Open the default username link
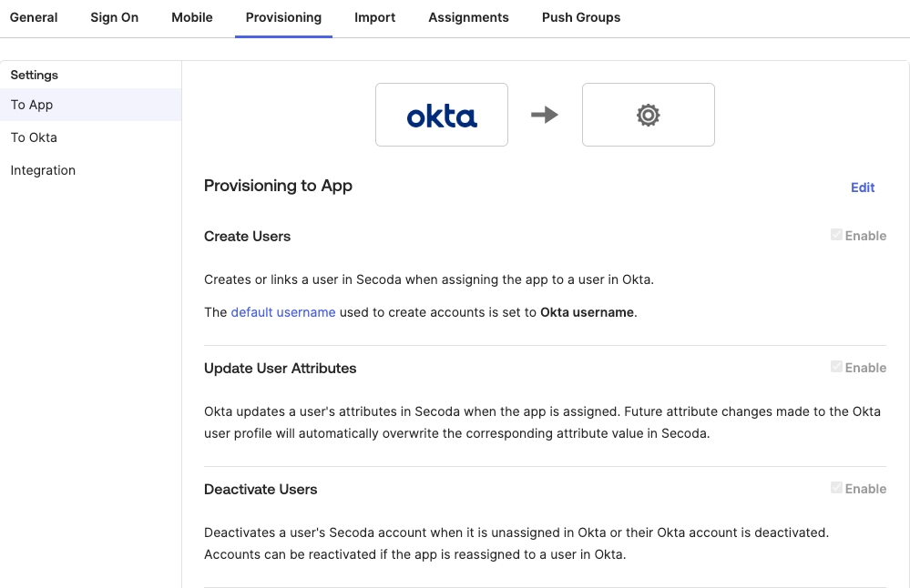 click(x=283, y=312)
